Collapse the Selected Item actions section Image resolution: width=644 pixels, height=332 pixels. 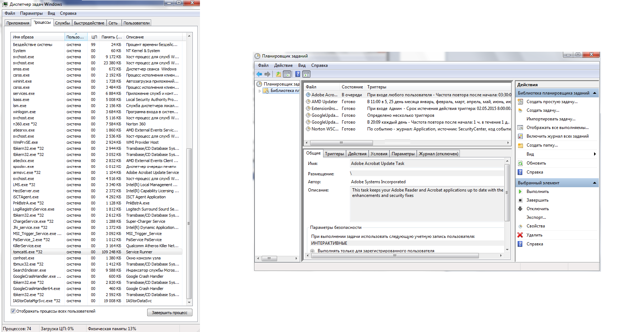(x=594, y=183)
